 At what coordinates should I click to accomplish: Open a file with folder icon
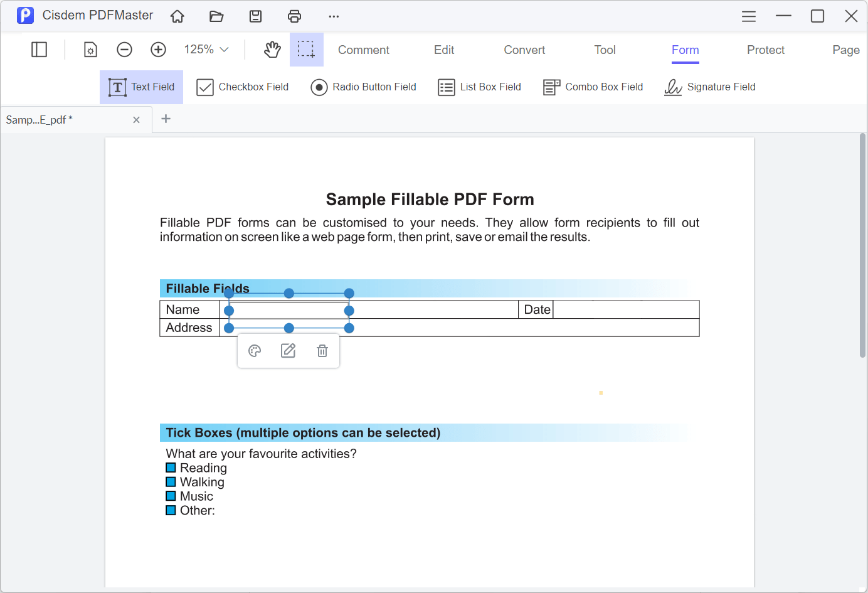coord(216,16)
